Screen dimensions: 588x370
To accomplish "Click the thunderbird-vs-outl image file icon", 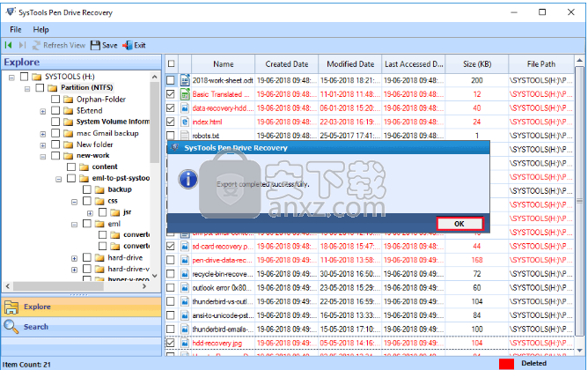I will click(185, 301).
